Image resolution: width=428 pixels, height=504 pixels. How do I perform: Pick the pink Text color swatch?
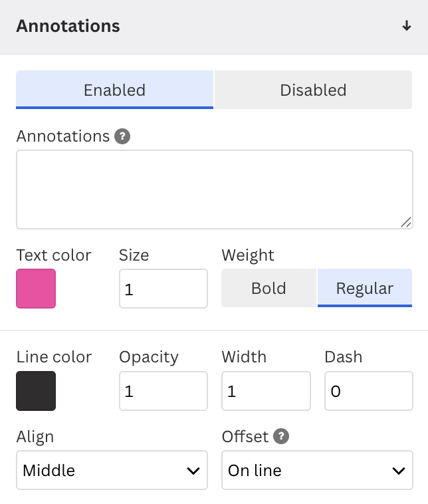(x=36, y=289)
